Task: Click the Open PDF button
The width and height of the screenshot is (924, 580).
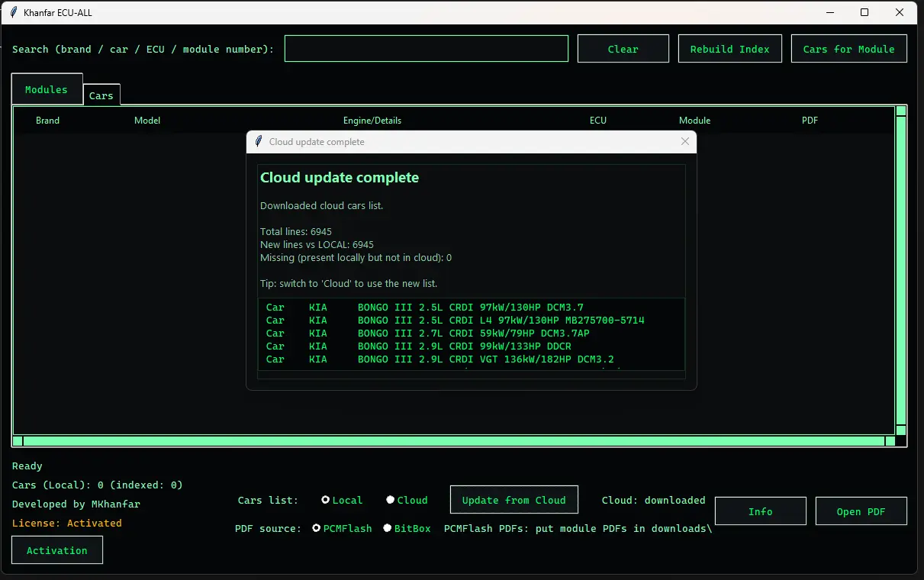Action: point(861,511)
